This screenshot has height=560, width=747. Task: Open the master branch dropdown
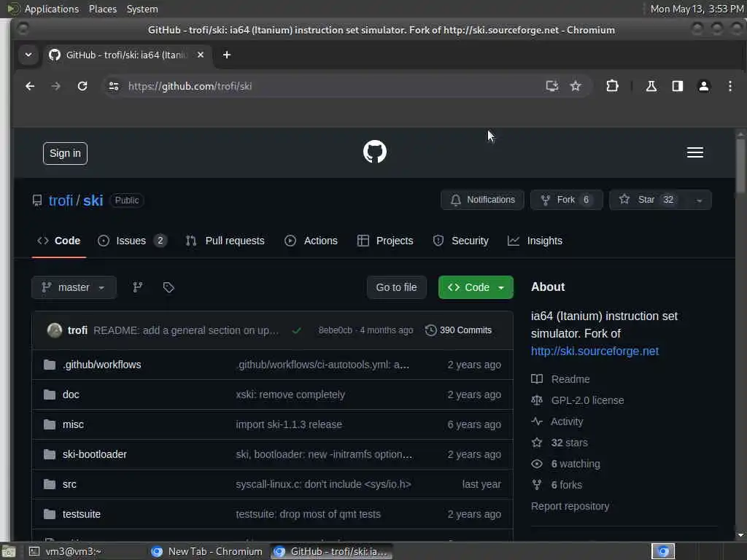pos(74,287)
